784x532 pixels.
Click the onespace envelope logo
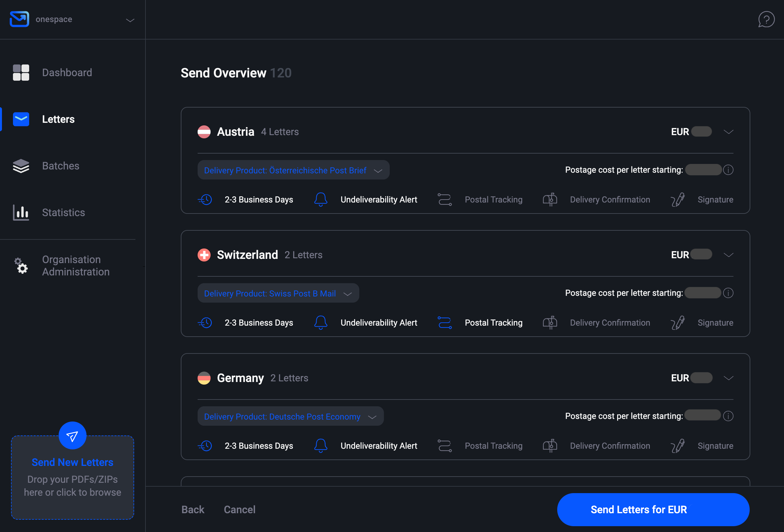19,19
